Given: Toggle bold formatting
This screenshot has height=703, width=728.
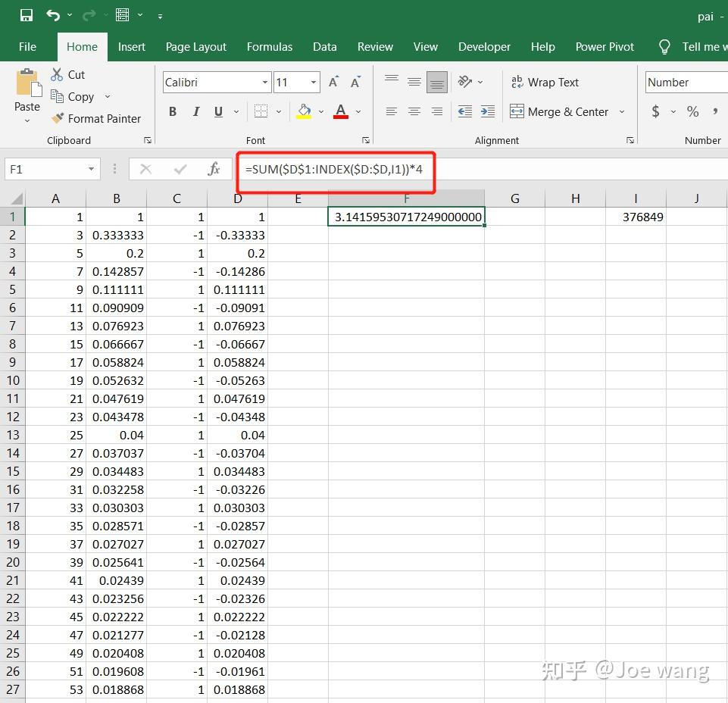Looking at the screenshot, I should [x=173, y=111].
